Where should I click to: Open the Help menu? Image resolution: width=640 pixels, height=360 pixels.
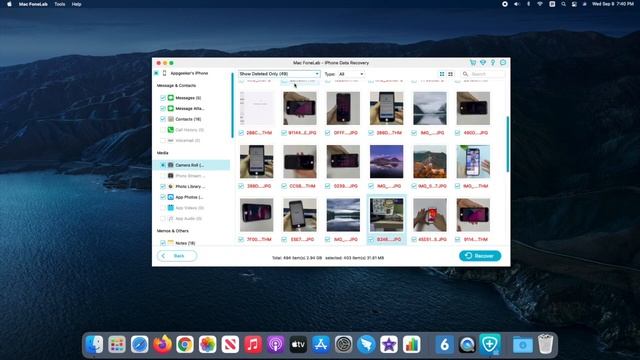[76, 4]
